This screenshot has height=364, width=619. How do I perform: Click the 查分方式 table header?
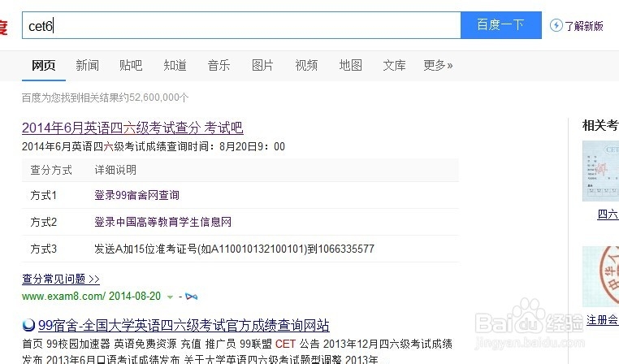51,170
